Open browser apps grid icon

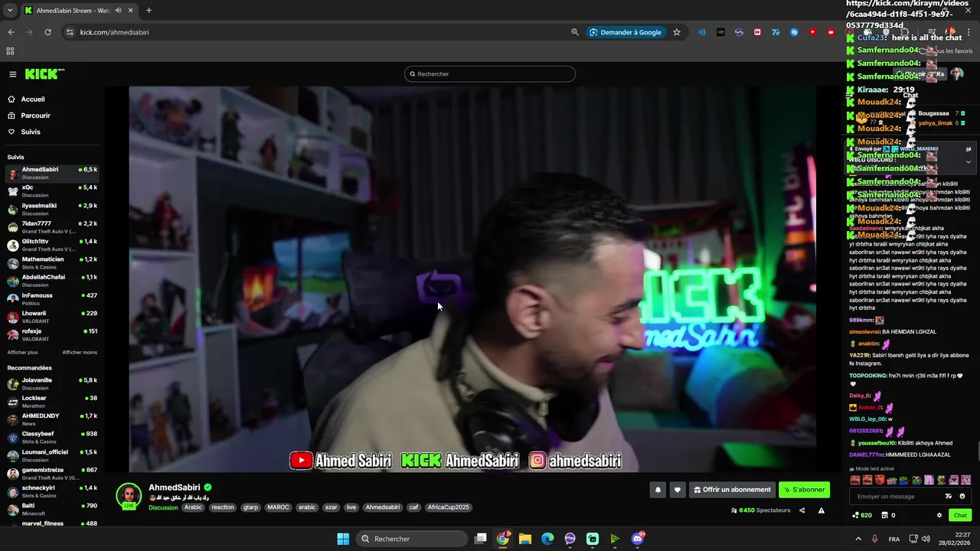(10, 51)
